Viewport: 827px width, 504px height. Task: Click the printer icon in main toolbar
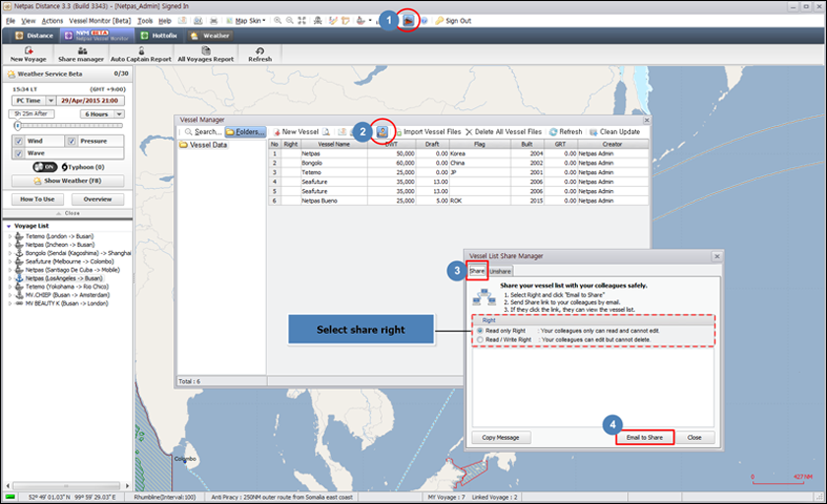pos(214,21)
